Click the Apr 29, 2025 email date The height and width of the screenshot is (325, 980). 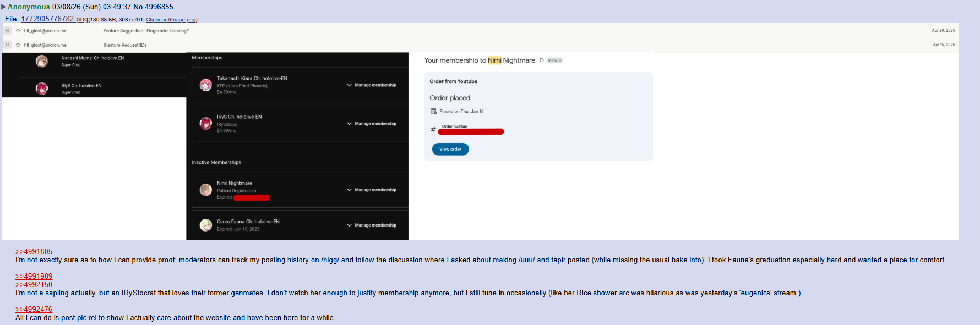[943, 31]
